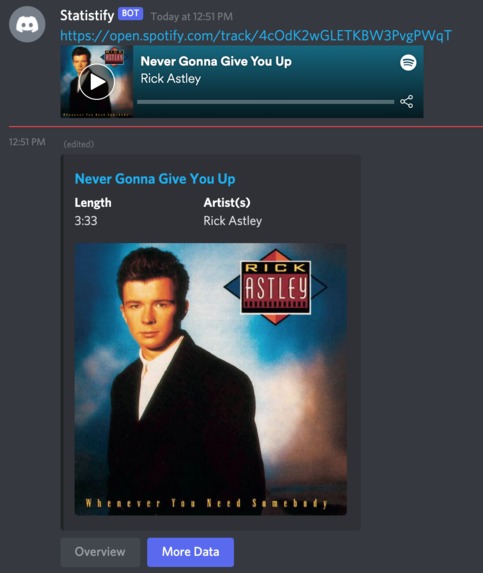Click the blue Never Gonna Give You Up embed title
The height and width of the screenshot is (573, 483).
(x=155, y=179)
